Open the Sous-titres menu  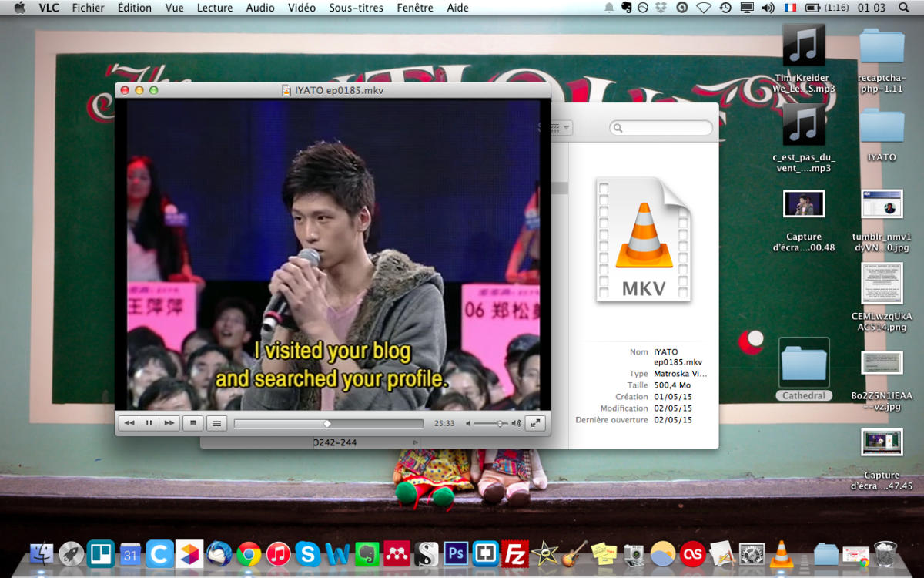pyautogui.click(x=355, y=8)
